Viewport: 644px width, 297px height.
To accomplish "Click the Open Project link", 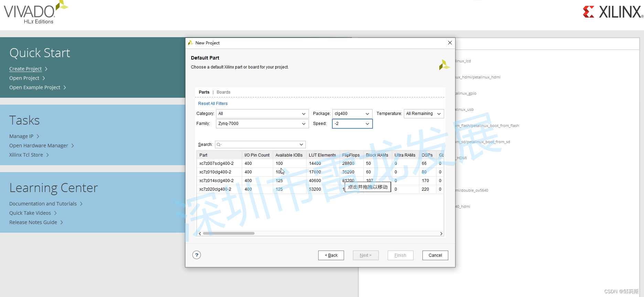I will click(x=24, y=78).
